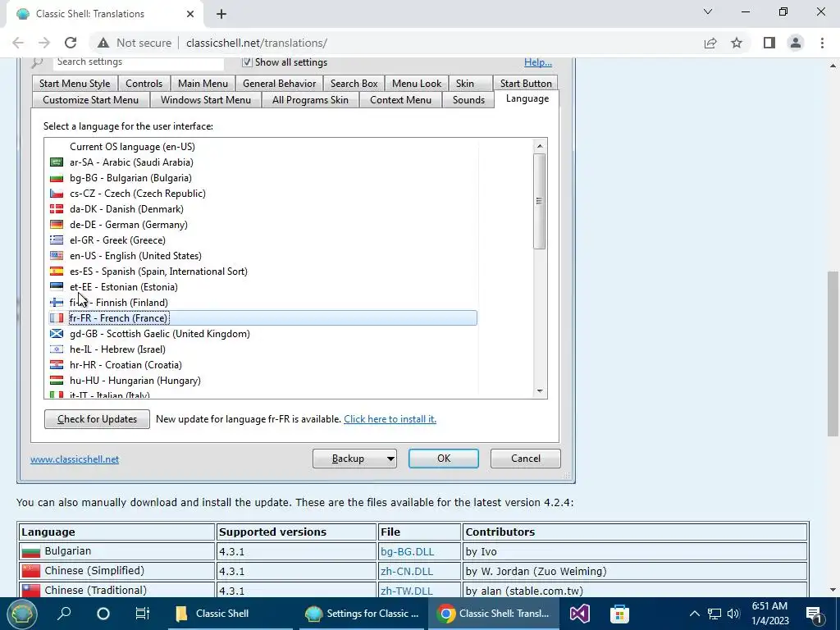Screen dimensions: 840x630
Task: Select Current OS language (en-US) row
Action: [x=262, y=147]
